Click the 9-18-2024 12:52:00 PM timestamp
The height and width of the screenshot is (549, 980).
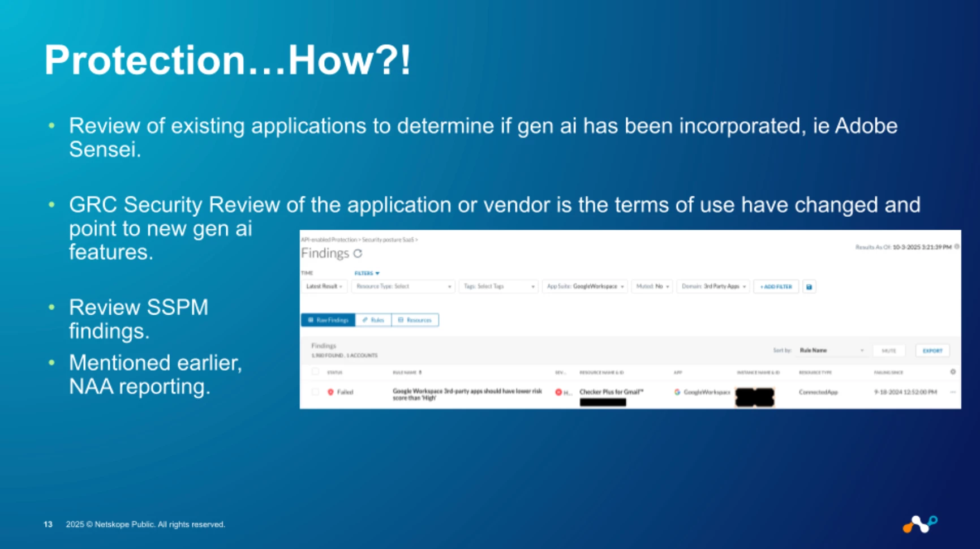[x=905, y=392]
